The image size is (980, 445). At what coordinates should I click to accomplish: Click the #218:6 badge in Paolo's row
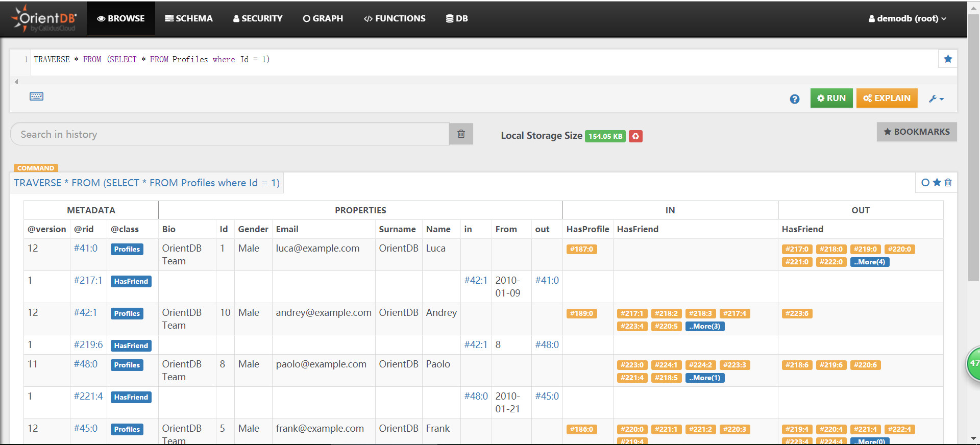[x=797, y=365]
